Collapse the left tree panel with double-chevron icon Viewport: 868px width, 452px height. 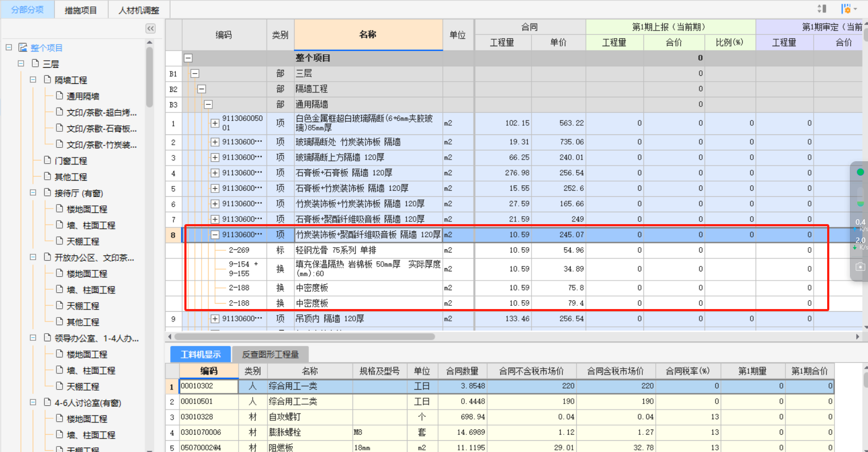(x=150, y=28)
